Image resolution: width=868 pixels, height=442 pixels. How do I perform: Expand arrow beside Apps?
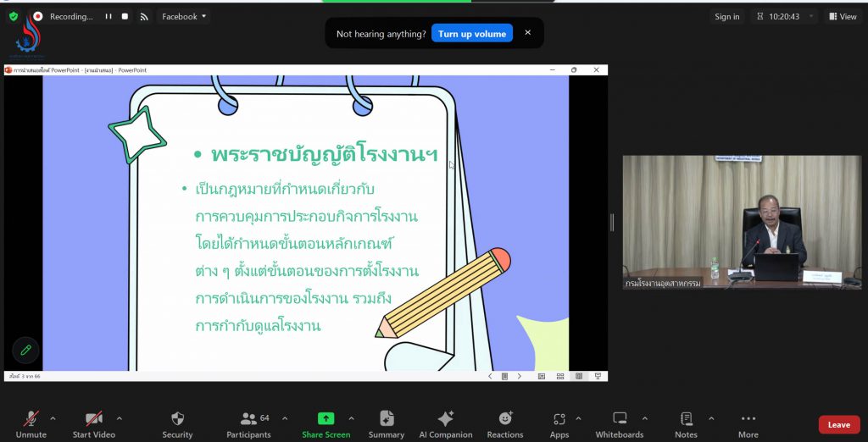coord(578,419)
